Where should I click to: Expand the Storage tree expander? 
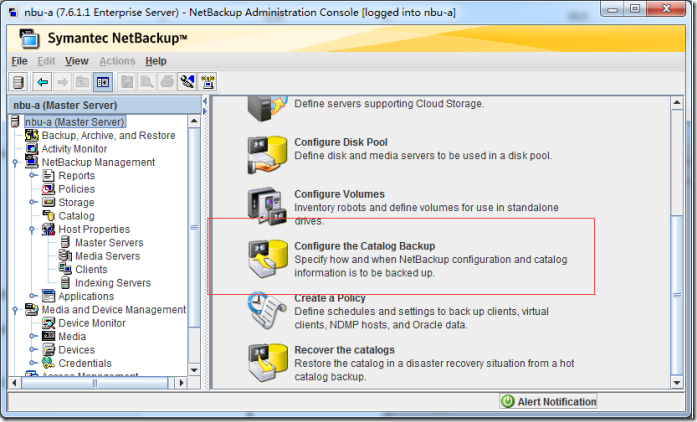point(32,202)
